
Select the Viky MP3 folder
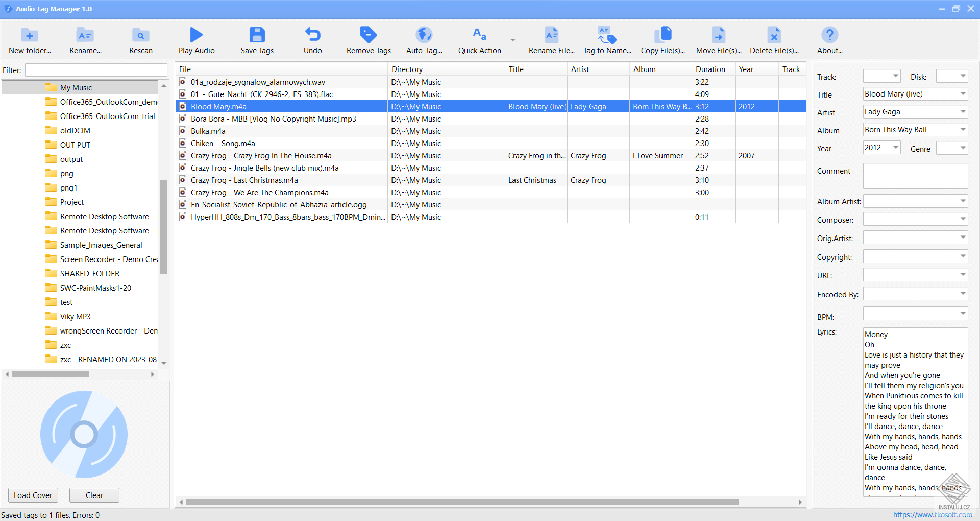point(76,316)
